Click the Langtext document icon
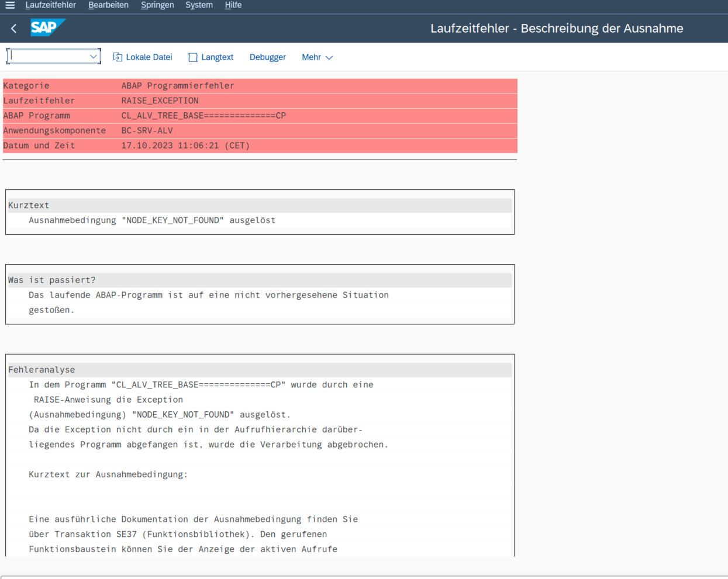The width and height of the screenshot is (728, 579). coord(193,57)
